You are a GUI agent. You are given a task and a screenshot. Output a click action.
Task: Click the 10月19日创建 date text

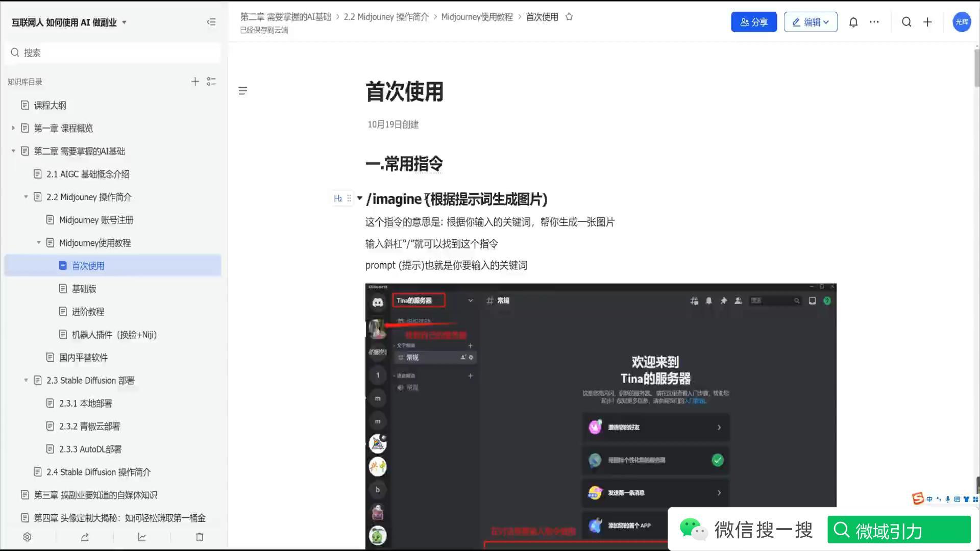pos(393,124)
